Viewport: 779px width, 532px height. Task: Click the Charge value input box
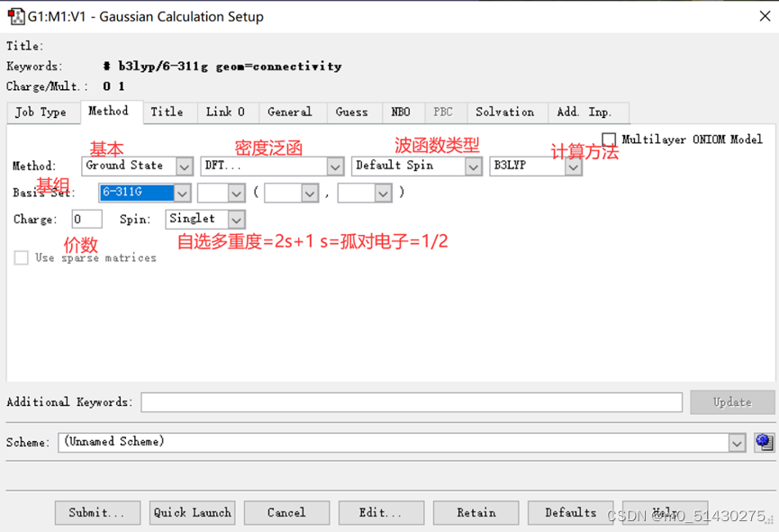point(86,219)
